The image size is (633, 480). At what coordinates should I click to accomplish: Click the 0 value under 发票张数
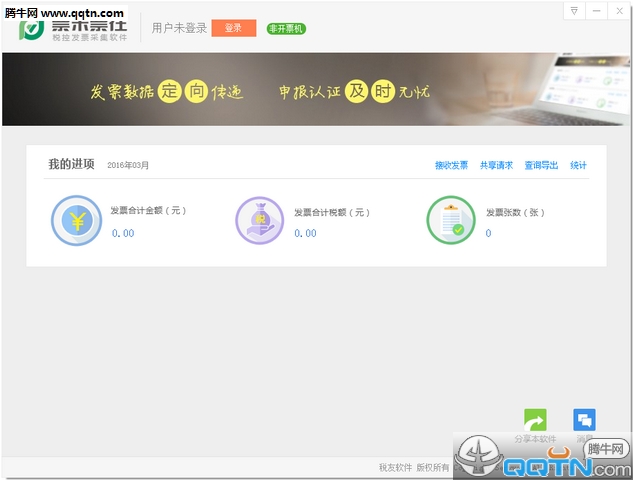click(488, 233)
